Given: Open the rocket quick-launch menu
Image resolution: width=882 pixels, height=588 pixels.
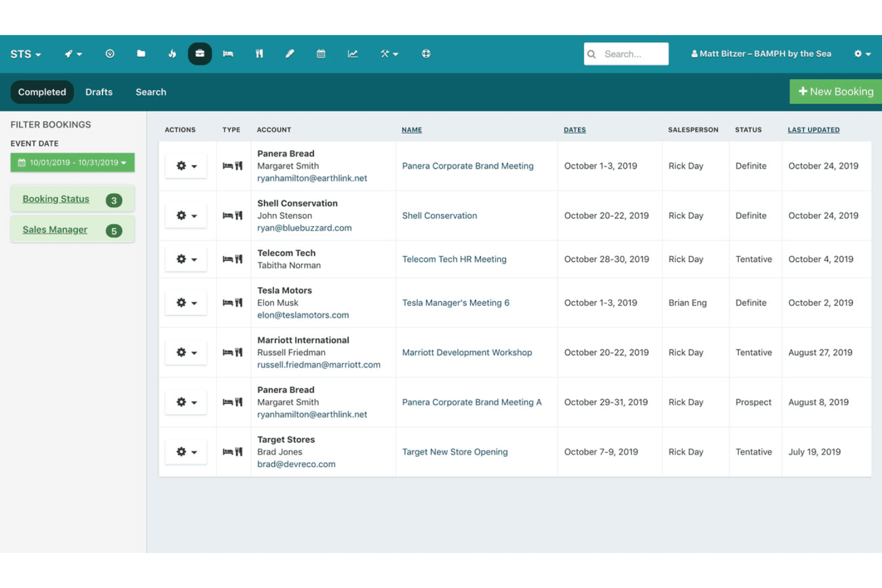Looking at the screenshot, I should (x=73, y=54).
